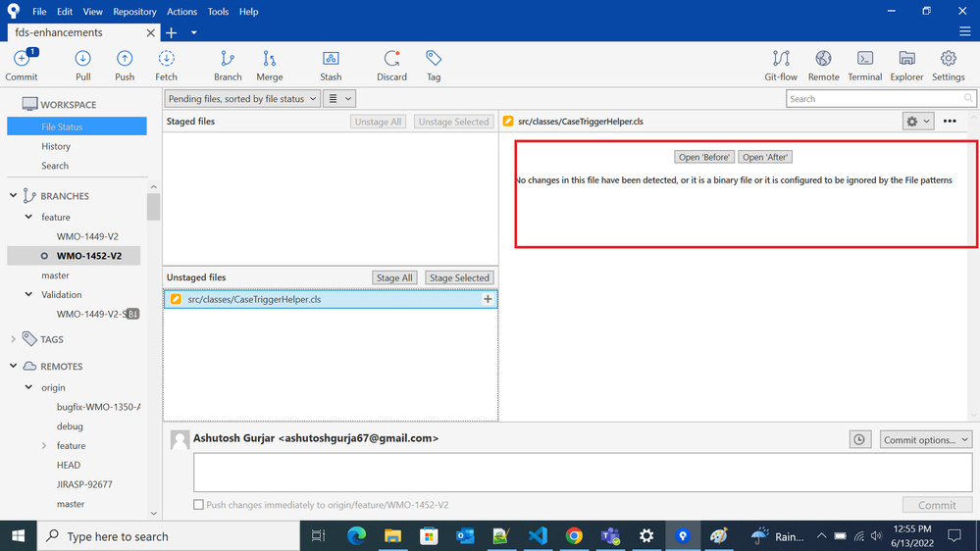Viewport: 980px width, 551px height.
Task: Click the hamburger menu at the top right
Action: tap(965, 31)
